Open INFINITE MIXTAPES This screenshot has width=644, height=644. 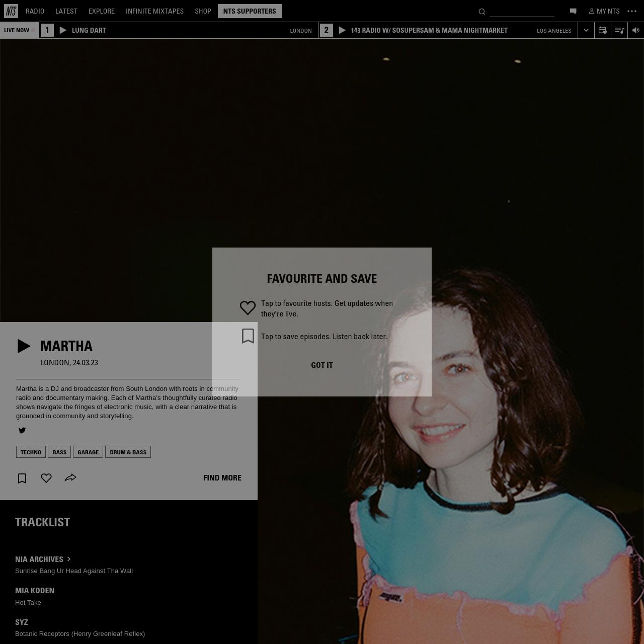[x=154, y=11]
